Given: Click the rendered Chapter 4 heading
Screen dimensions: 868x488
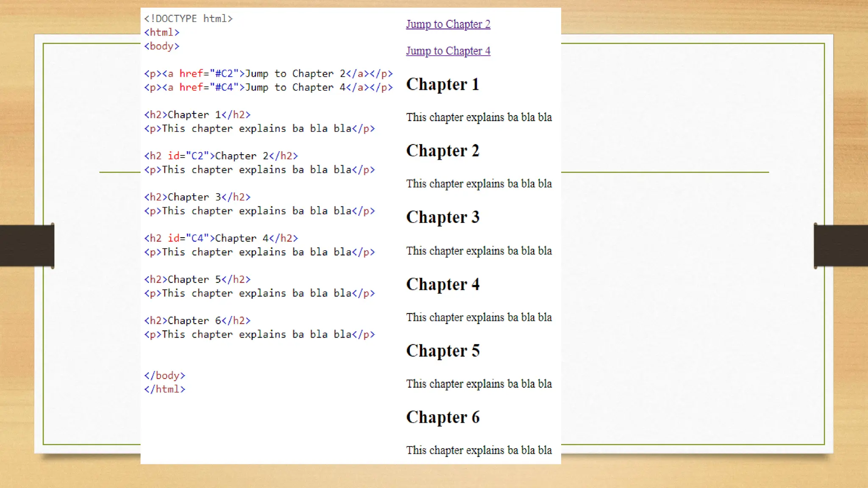Looking at the screenshot, I should pyautogui.click(x=442, y=284).
